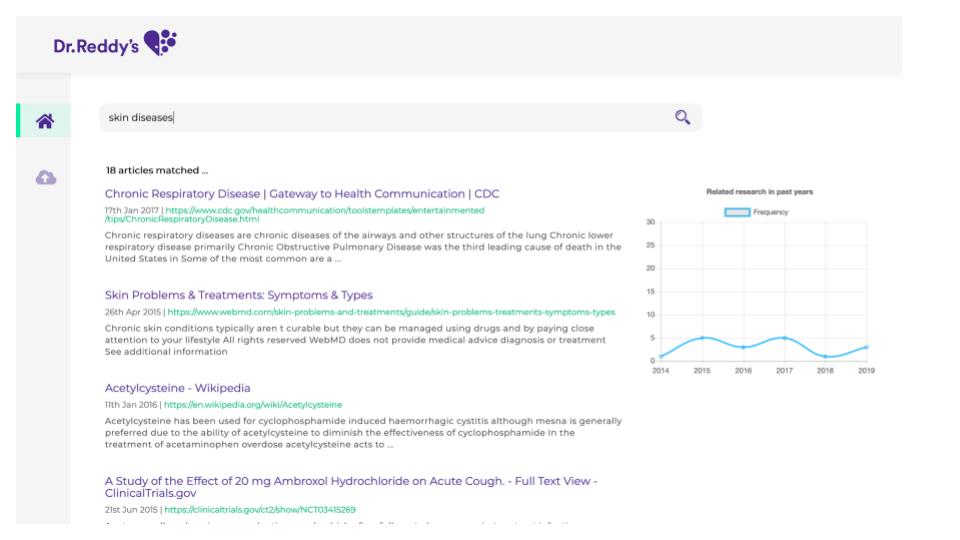The image size is (960, 540).
Task: Open the Chronic Respiratory Disease CDC article
Action: click(302, 194)
